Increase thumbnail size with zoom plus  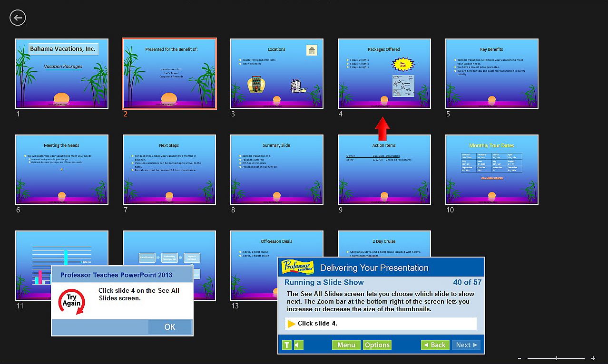(x=593, y=358)
